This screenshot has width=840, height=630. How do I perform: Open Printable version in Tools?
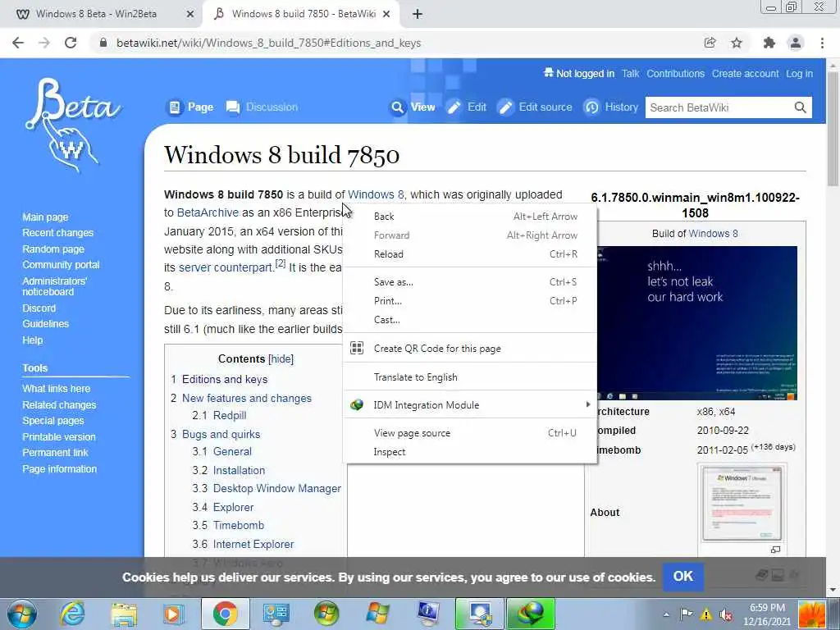pyautogui.click(x=59, y=436)
